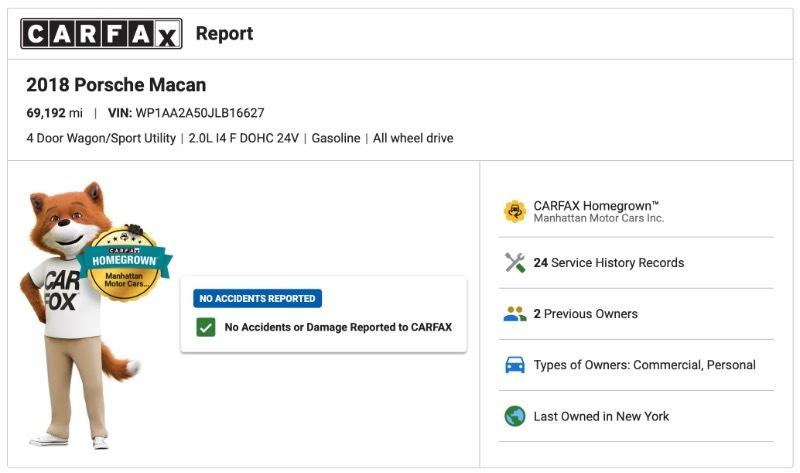Click All wheel drive text
The height and width of the screenshot is (473, 800).
pos(413,138)
